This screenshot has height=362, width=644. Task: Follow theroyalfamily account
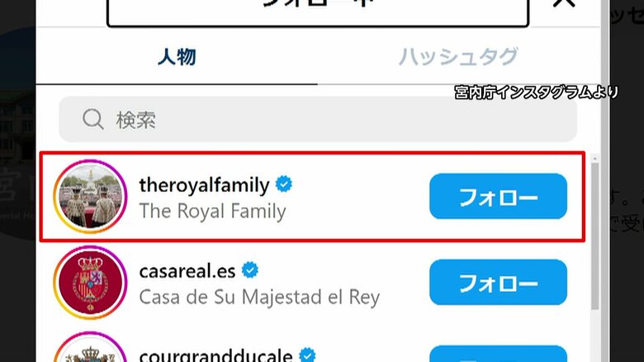point(498,196)
